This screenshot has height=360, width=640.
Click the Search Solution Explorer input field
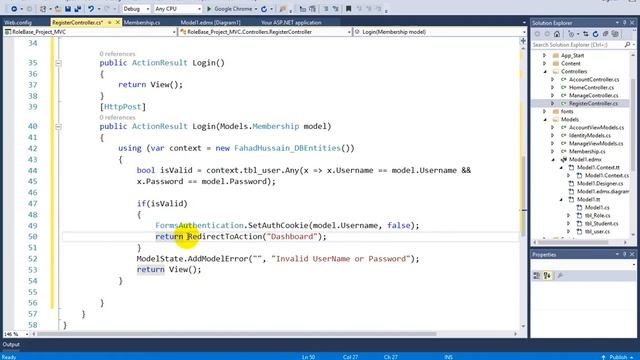click(x=578, y=44)
